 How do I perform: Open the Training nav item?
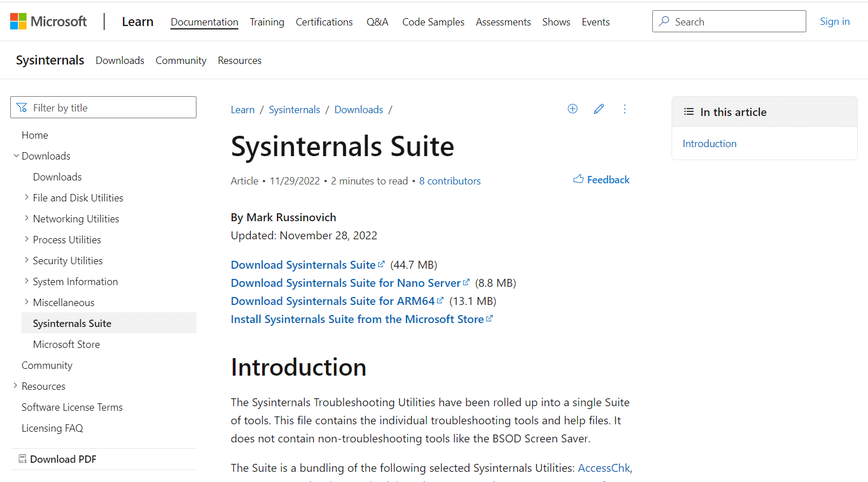[267, 21]
